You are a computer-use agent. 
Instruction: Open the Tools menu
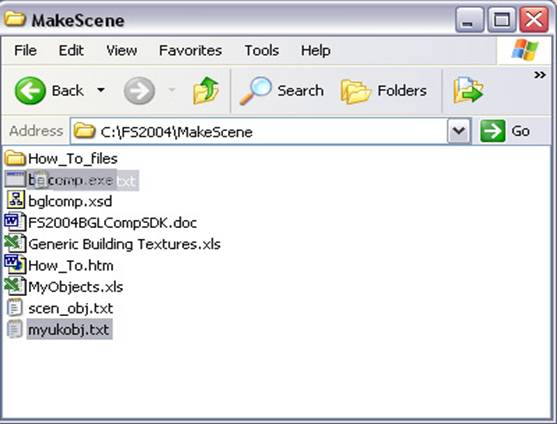pyautogui.click(x=262, y=50)
